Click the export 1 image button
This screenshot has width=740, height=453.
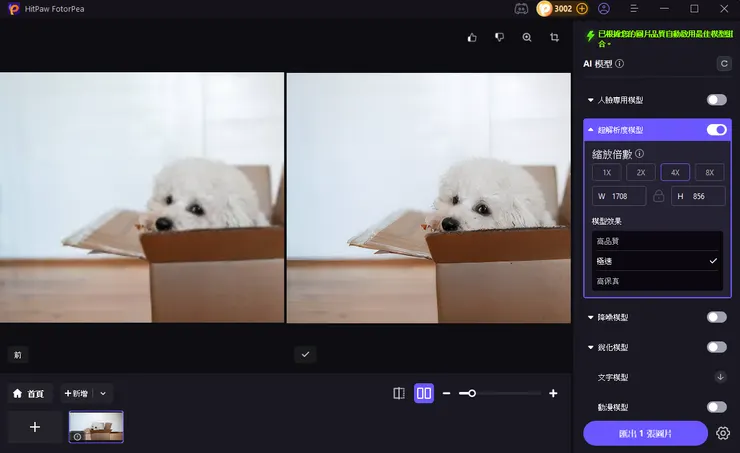coord(645,433)
